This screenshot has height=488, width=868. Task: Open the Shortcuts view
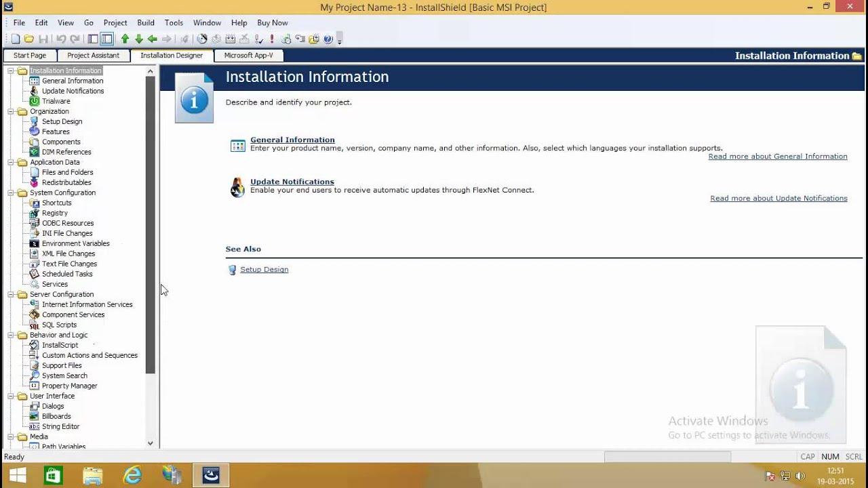tap(57, 203)
